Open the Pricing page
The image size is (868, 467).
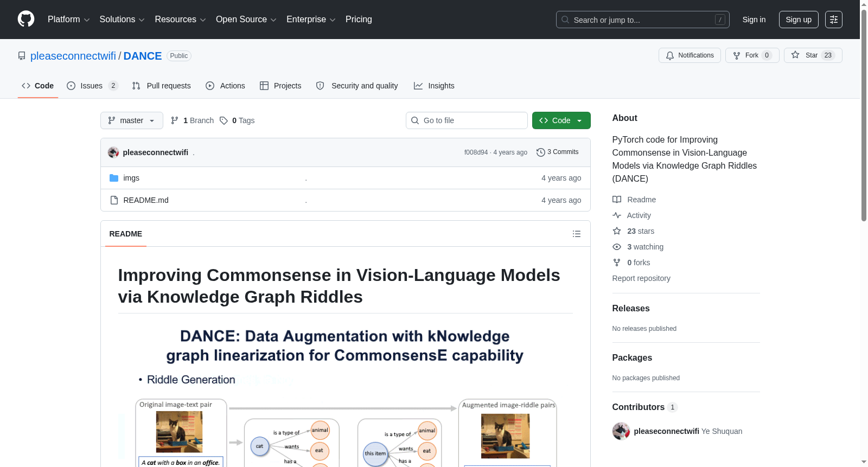pos(359,20)
